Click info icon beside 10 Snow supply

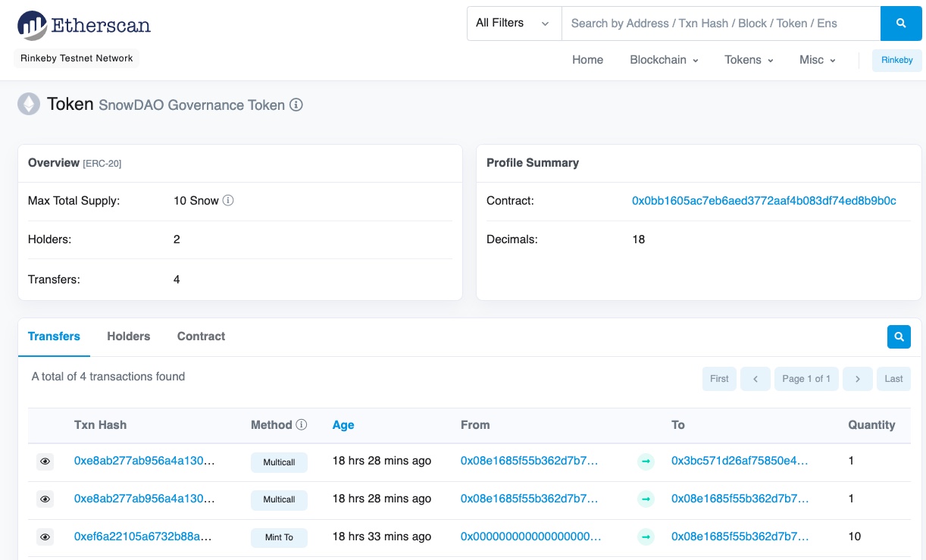228,201
